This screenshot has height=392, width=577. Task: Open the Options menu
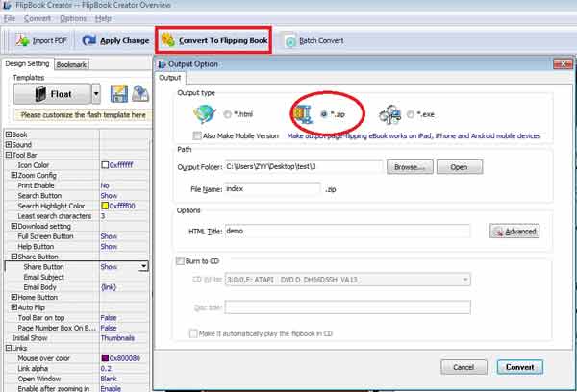[x=72, y=18]
